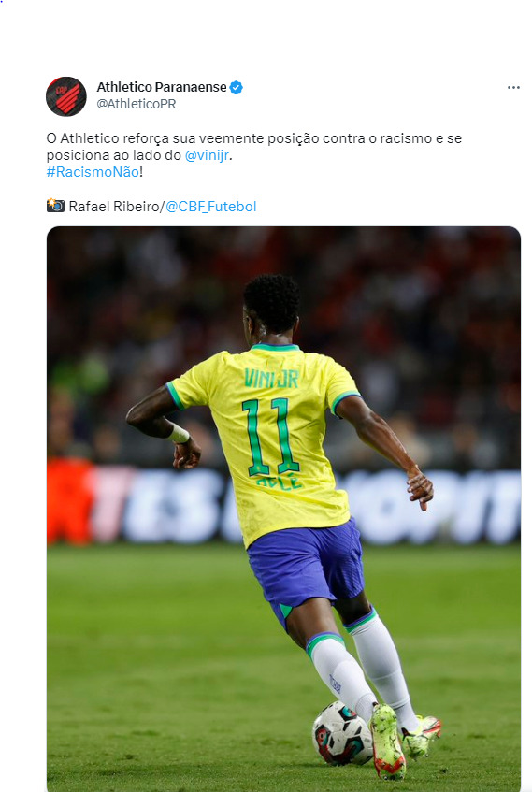Click the player's neon green cleat
The image size is (532, 792).
click(x=387, y=741)
